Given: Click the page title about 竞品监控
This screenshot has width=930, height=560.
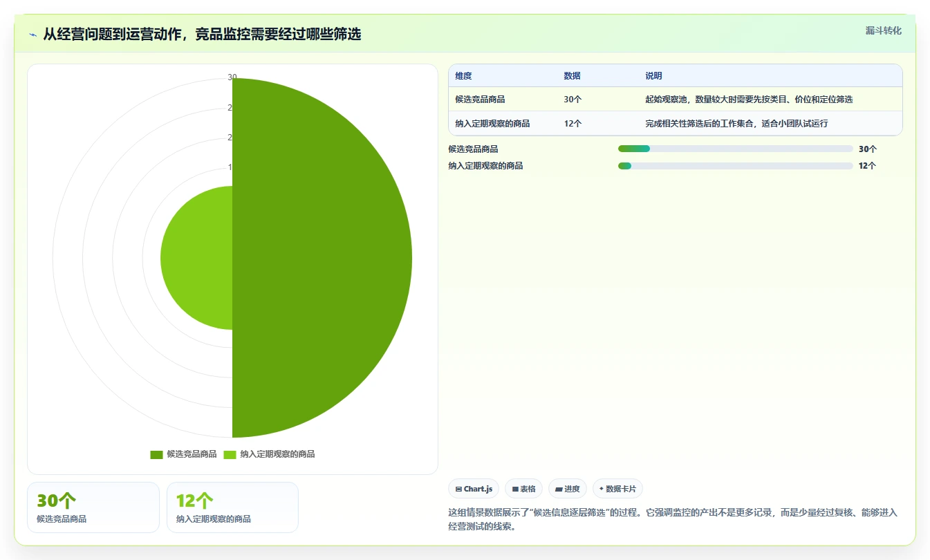Looking at the screenshot, I should 202,35.
